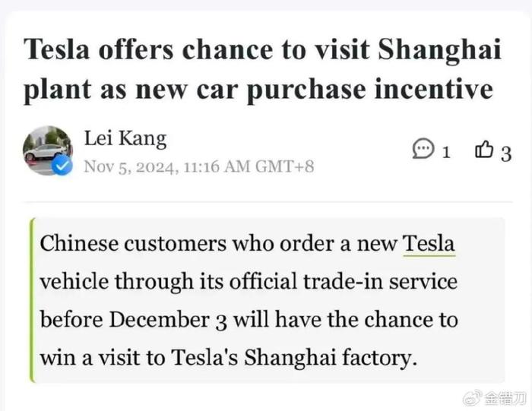The image size is (532, 411).
Task: Click the like count number 3
Action: (506, 153)
